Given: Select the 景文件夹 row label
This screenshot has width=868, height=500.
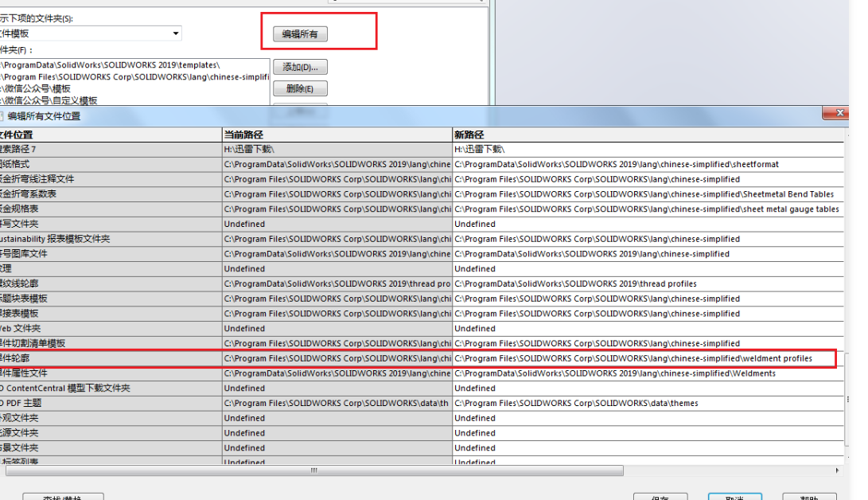Looking at the screenshot, I should [x=111, y=448].
